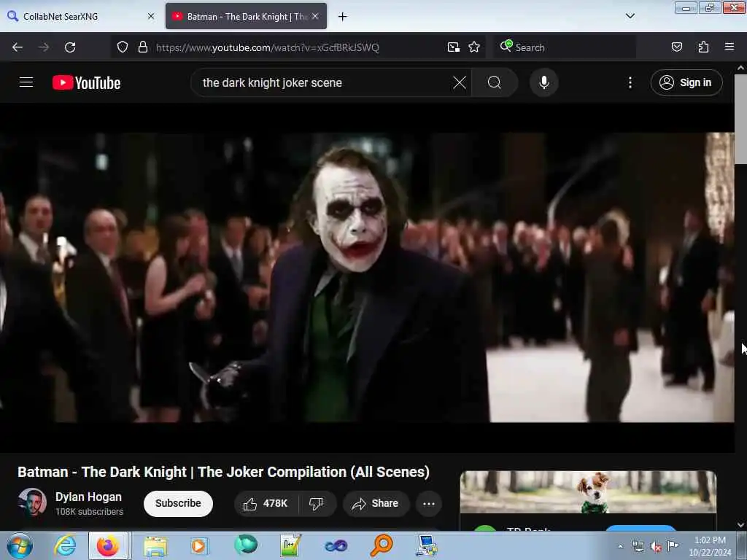Click the Joker video player
Screen dimensions: 747x560
tap(367, 277)
